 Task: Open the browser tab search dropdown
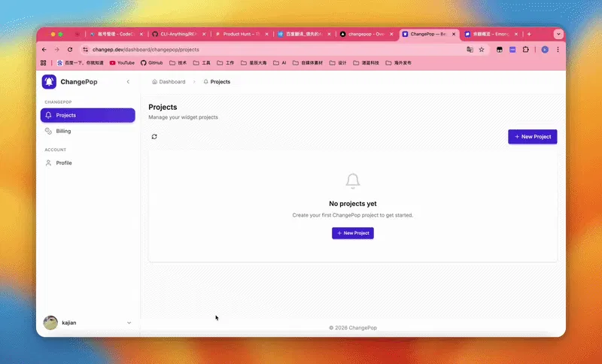pos(558,34)
